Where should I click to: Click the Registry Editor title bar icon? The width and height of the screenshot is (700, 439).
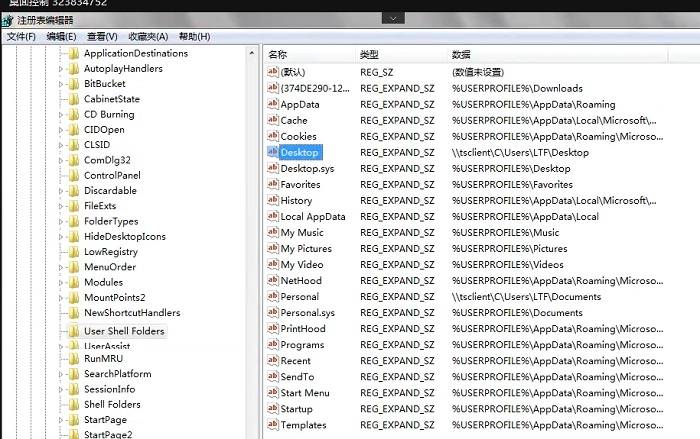pyautogui.click(x=8, y=20)
